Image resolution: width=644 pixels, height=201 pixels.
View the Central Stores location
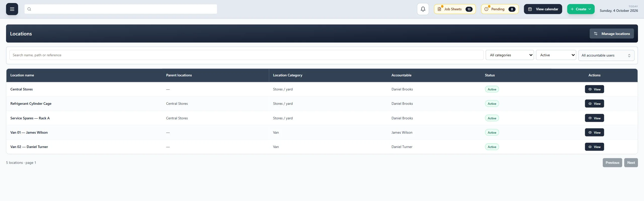[594, 89]
